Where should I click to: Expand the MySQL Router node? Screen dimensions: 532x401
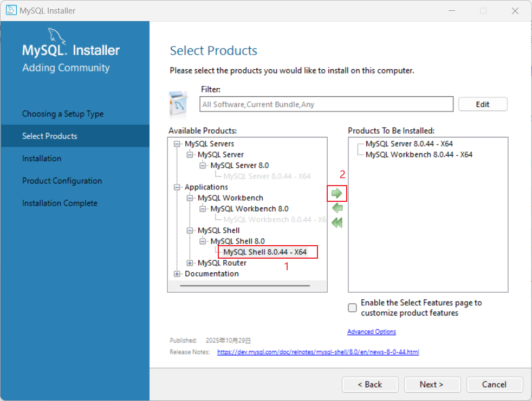[190, 263]
